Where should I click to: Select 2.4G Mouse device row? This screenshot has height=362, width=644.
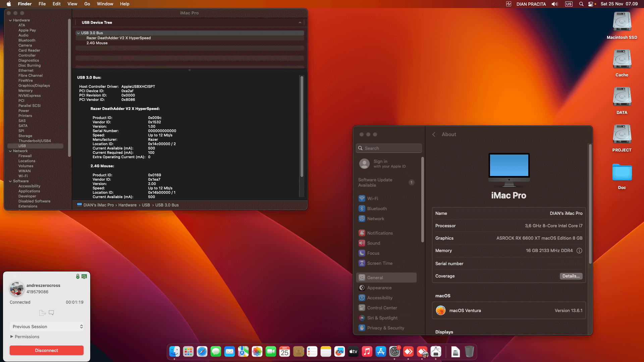(x=190, y=43)
